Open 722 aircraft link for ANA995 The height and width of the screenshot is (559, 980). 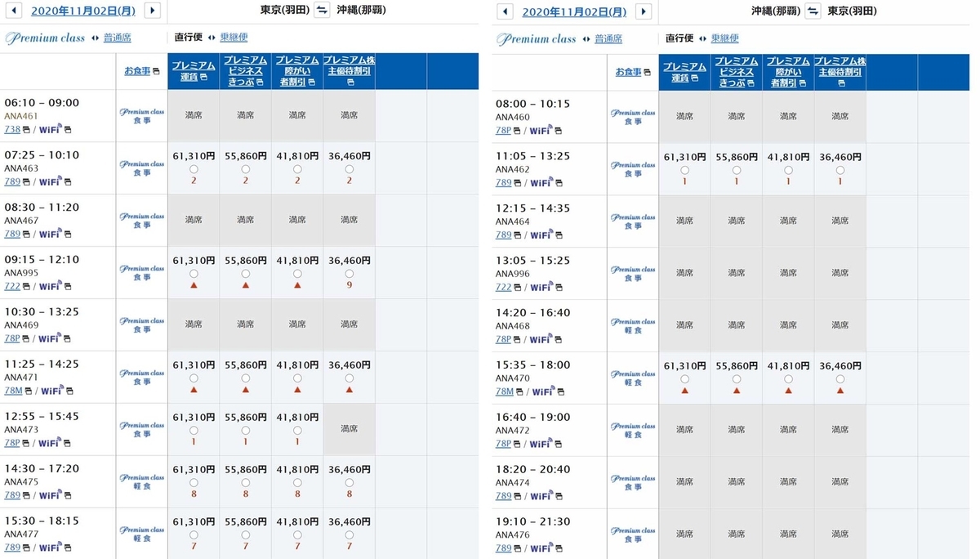point(12,286)
